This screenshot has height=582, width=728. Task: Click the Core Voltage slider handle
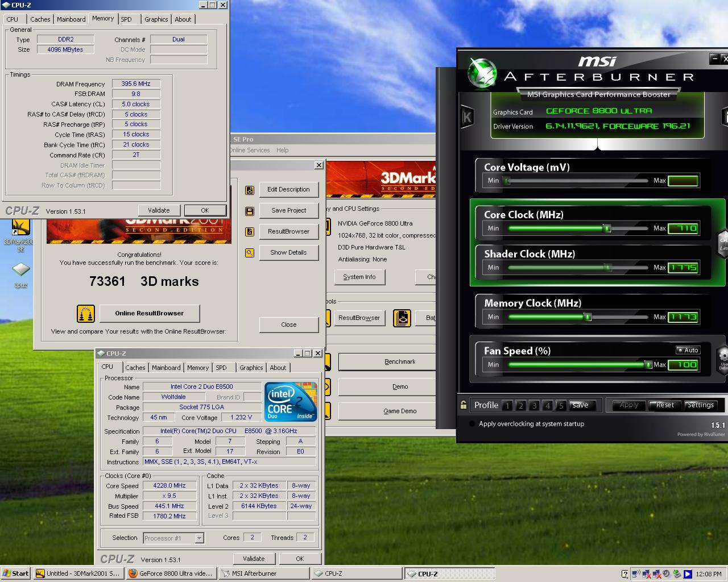coord(507,181)
